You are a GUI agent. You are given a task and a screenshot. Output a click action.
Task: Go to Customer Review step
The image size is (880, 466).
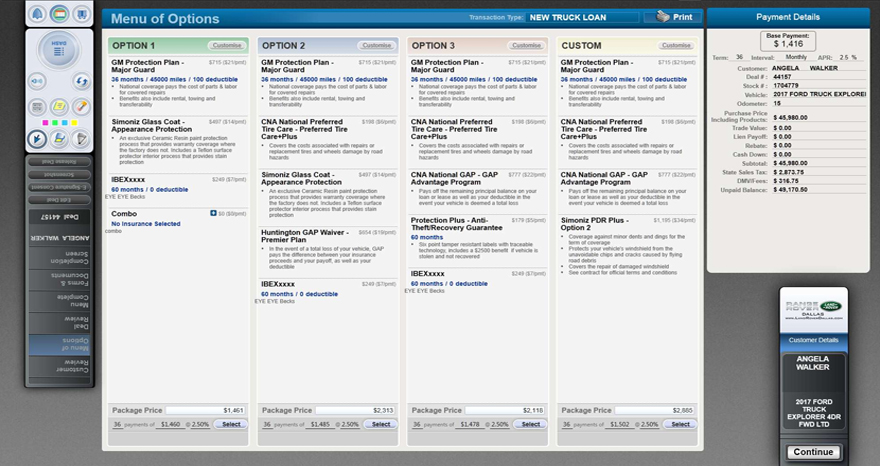coord(59,366)
